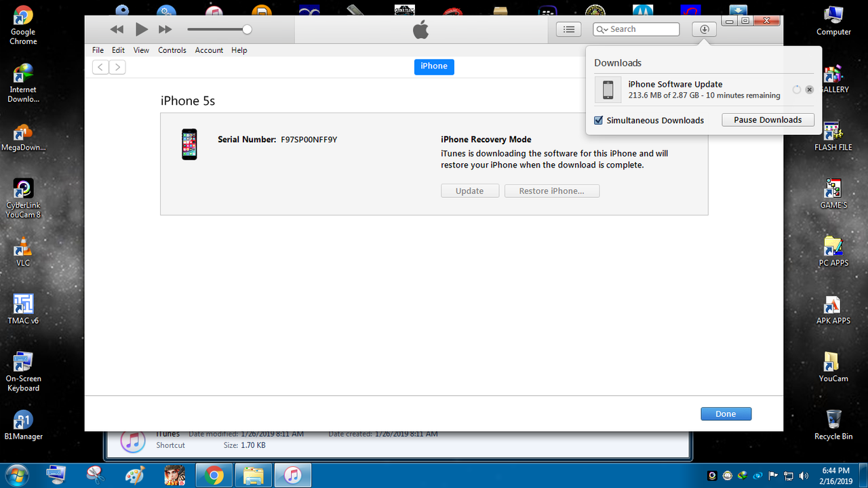The height and width of the screenshot is (488, 868).
Task: Click iTunes shortcut icon in Explorer window
Action: [132, 441]
